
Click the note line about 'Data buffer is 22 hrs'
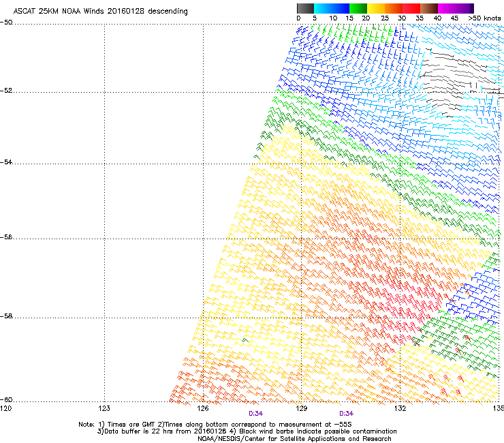click(x=247, y=431)
